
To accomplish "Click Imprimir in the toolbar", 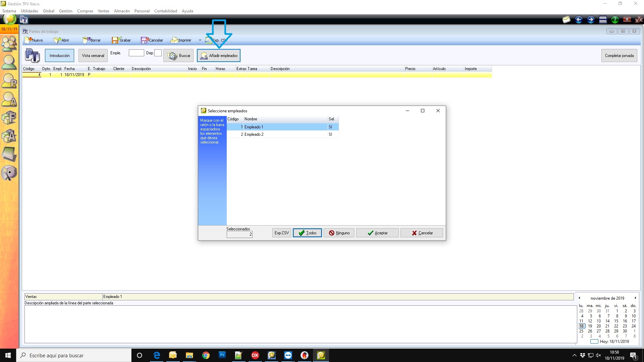I will coord(181,40).
